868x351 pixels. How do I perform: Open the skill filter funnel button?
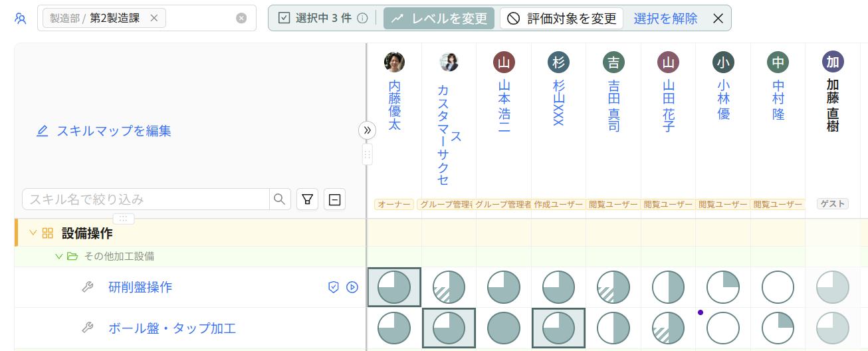(x=307, y=199)
